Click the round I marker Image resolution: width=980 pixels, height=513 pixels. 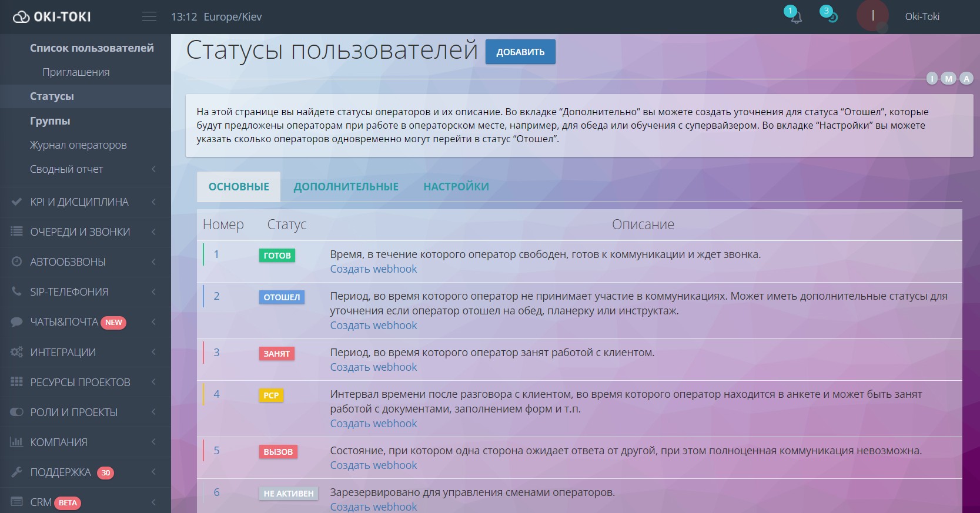932,79
